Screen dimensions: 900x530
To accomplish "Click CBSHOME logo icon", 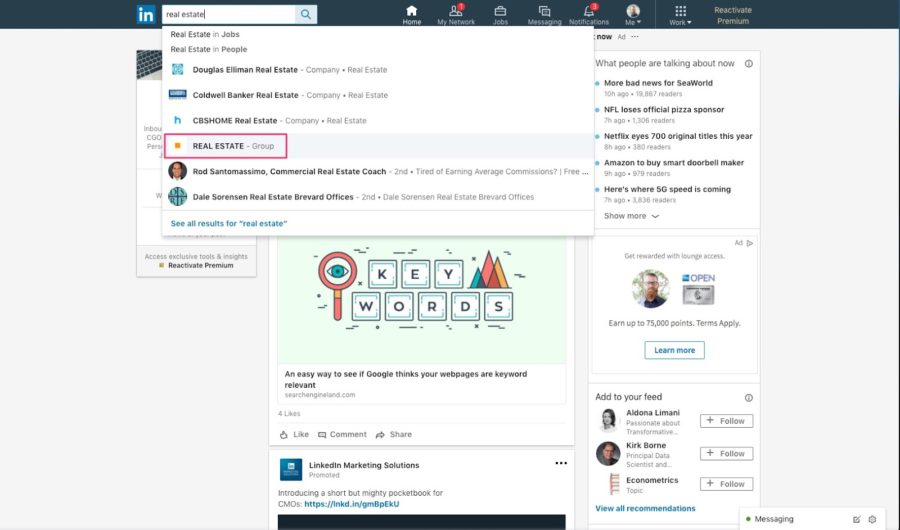I will coord(177,120).
